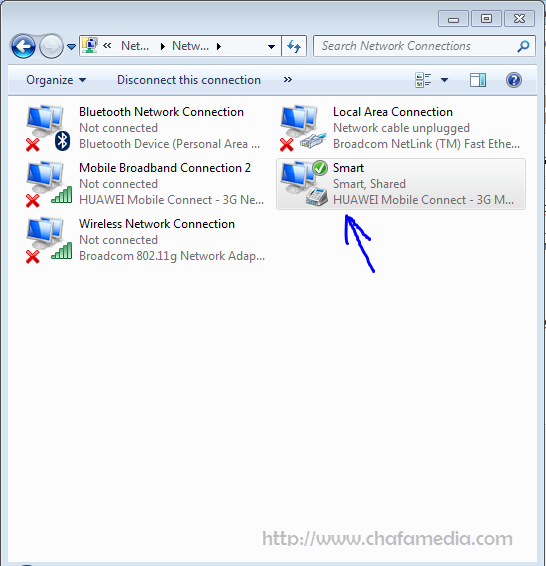Click the "Smart, Shared" status text
This screenshot has height=566, width=546.
coord(369,184)
